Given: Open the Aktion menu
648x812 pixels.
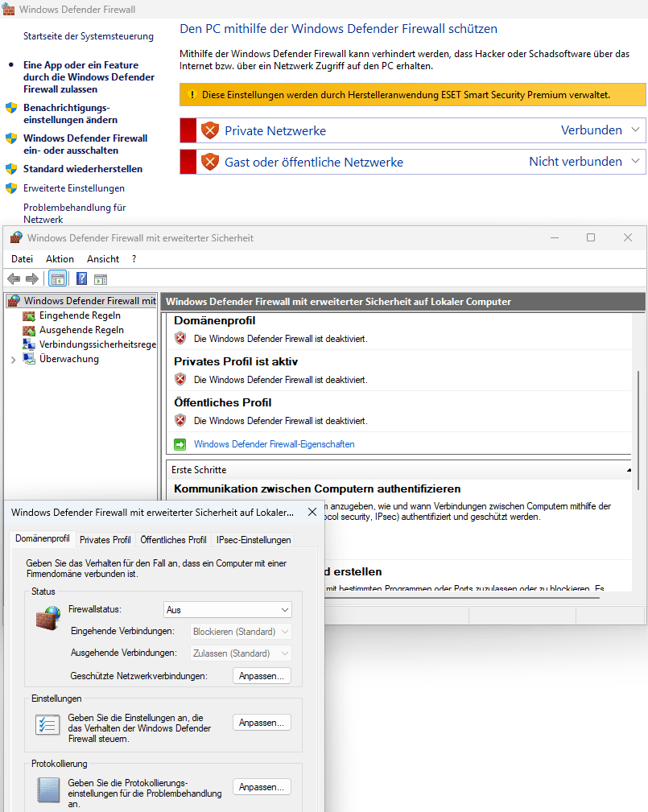Looking at the screenshot, I should click(x=60, y=259).
